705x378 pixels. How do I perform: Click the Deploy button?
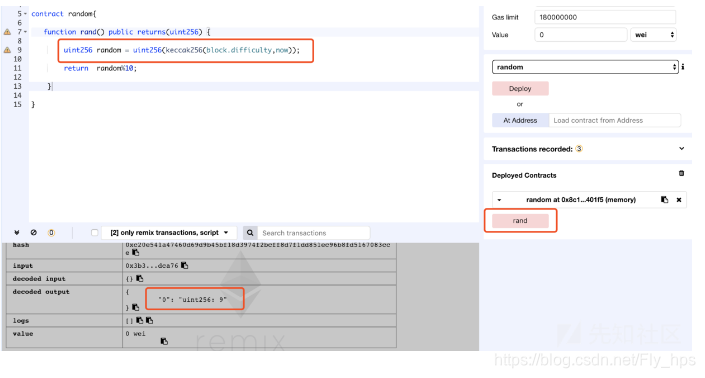(x=520, y=89)
